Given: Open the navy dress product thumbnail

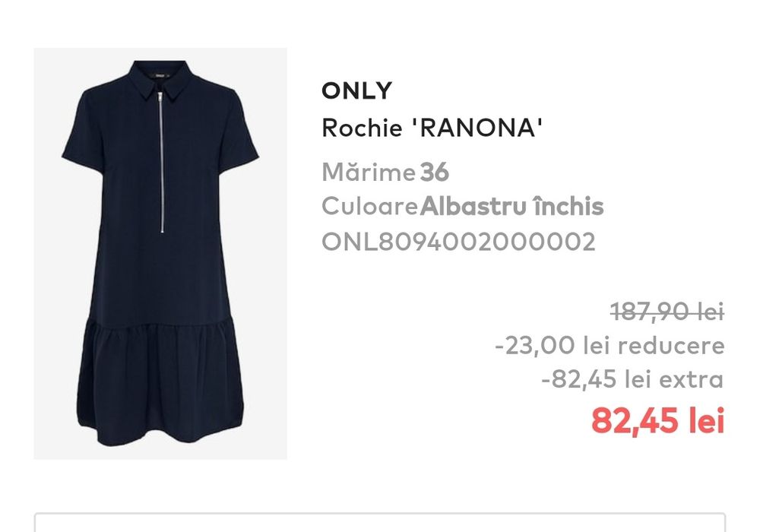Looking at the screenshot, I should tap(160, 253).
